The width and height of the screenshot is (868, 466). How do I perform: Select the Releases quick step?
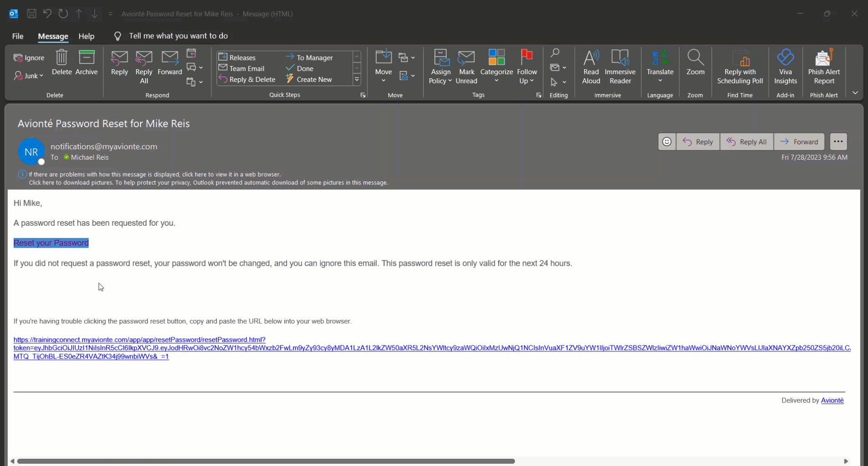pyautogui.click(x=237, y=57)
